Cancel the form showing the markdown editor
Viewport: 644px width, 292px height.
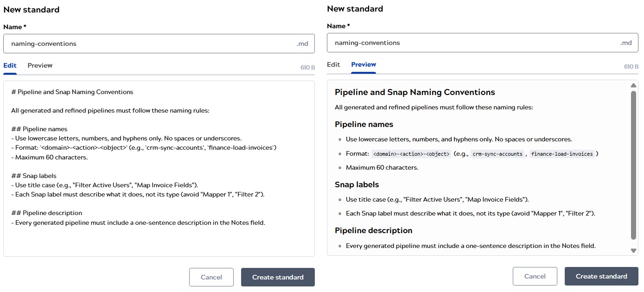(x=211, y=277)
